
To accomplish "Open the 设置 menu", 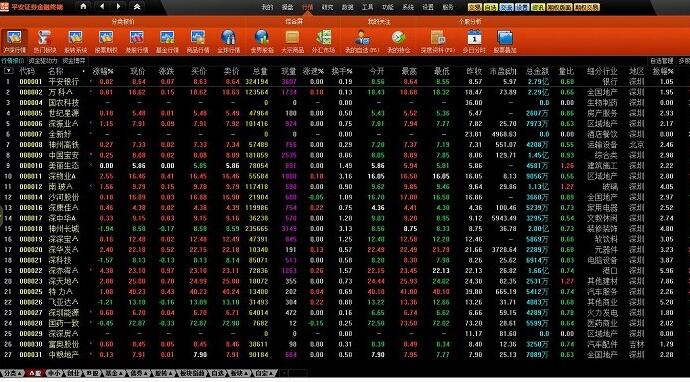I will click(x=428, y=7).
